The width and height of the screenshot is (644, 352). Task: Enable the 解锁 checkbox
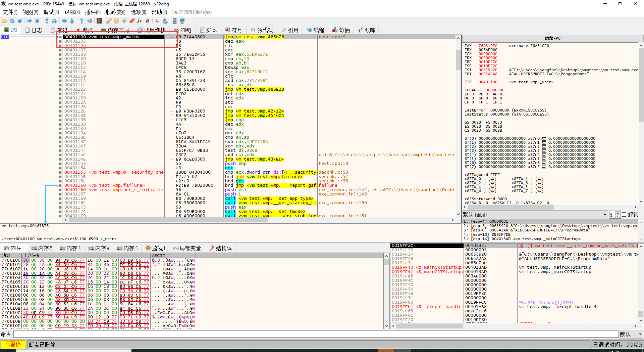click(x=624, y=215)
